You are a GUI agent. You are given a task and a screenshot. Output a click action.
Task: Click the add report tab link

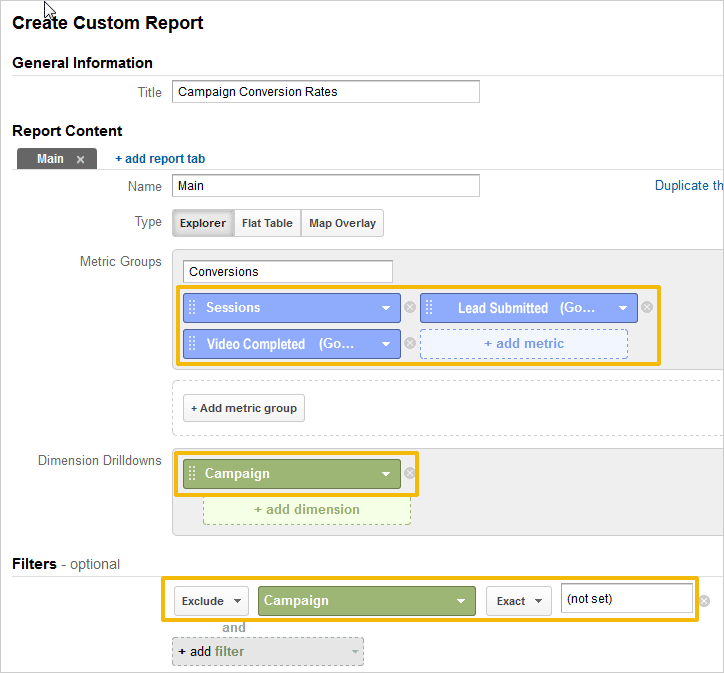tap(160, 159)
